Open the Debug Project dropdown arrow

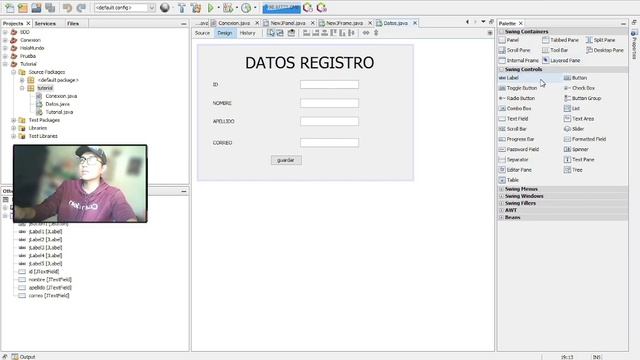236,7
